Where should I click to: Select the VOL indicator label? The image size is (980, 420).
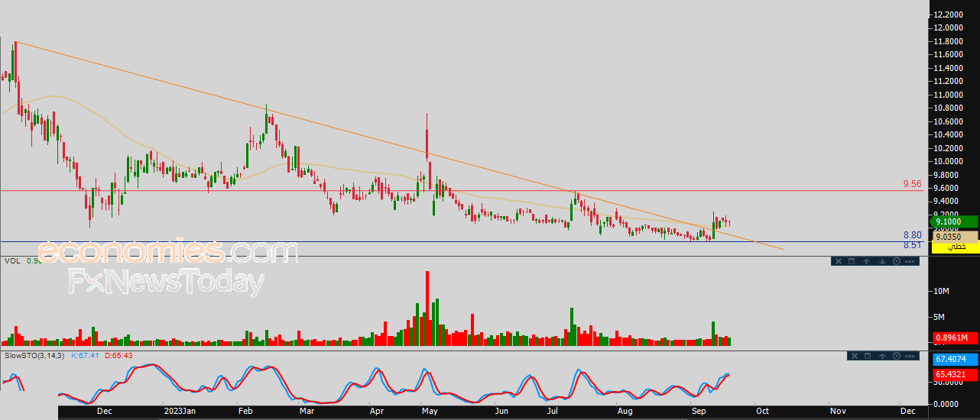[x=11, y=261]
